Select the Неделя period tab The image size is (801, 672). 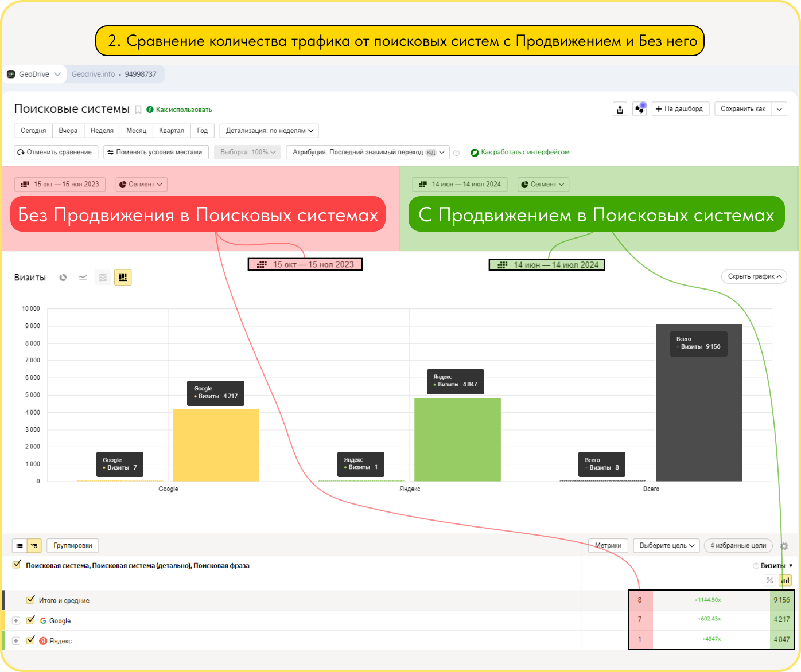pos(102,131)
